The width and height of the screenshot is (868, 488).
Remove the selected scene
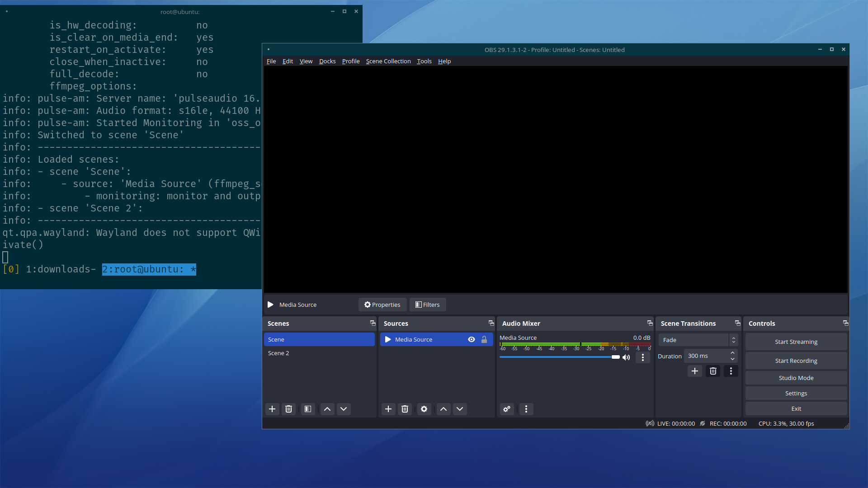[x=288, y=409]
